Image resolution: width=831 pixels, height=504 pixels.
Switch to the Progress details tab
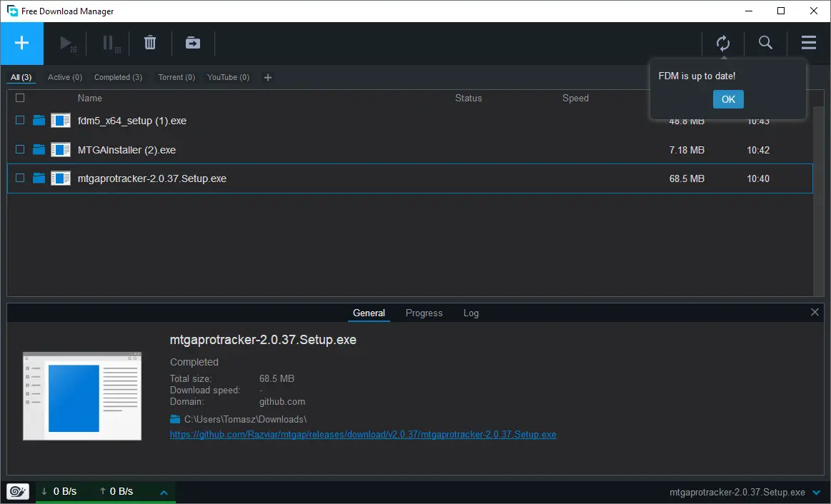[x=424, y=313]
